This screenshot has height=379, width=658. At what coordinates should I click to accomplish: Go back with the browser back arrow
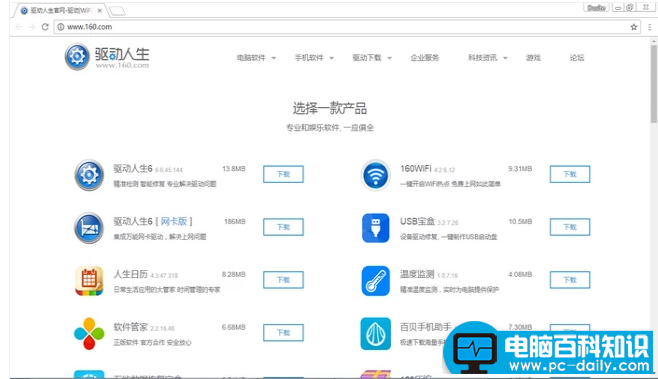tap(18, 27)
